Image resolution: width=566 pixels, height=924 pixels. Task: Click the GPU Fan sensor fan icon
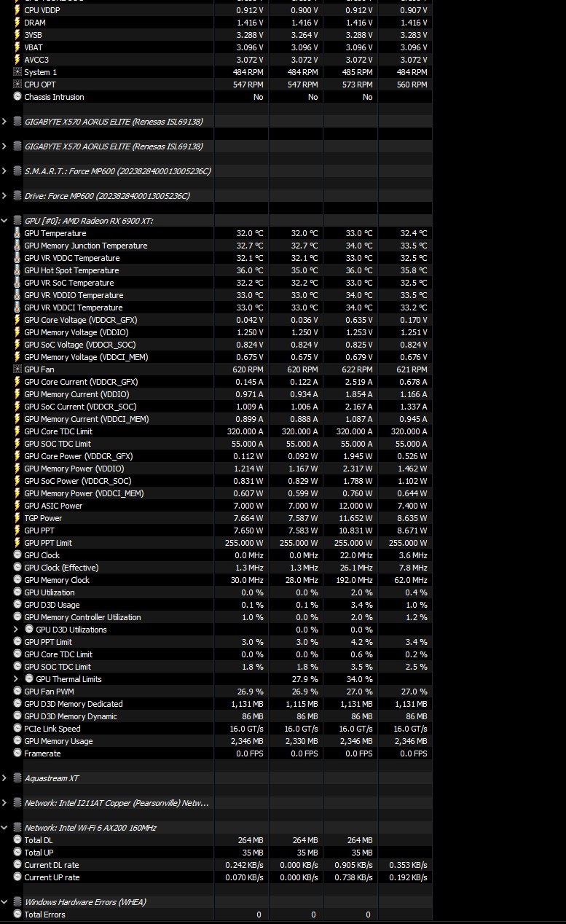point(17,369)
